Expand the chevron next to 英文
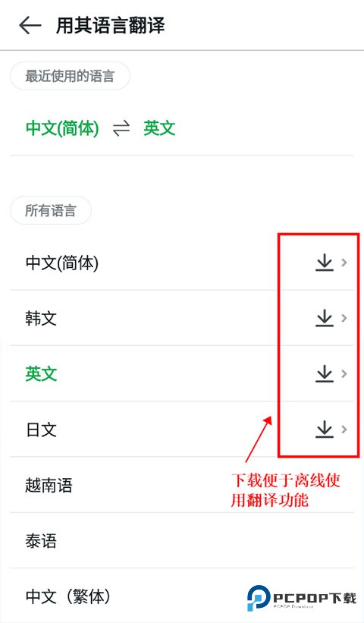The image size is (364, 623). click(x=344, y=374)
